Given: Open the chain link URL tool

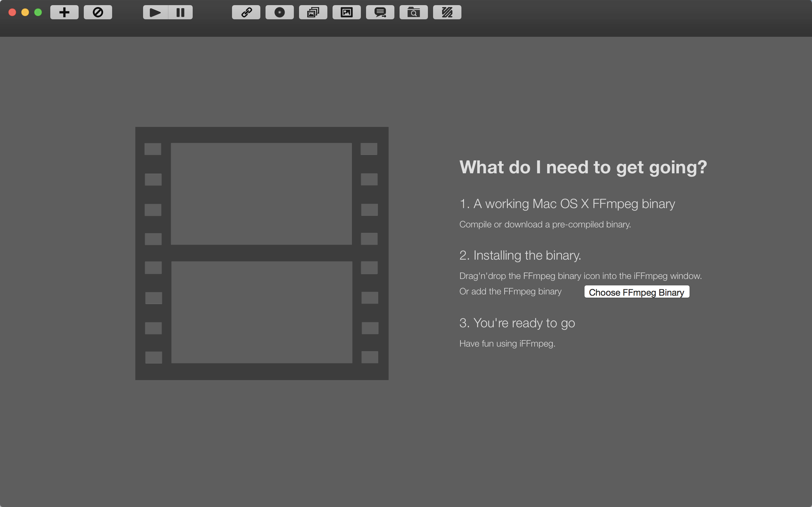Looking at the screenshot, I should (x=246, y=13).
